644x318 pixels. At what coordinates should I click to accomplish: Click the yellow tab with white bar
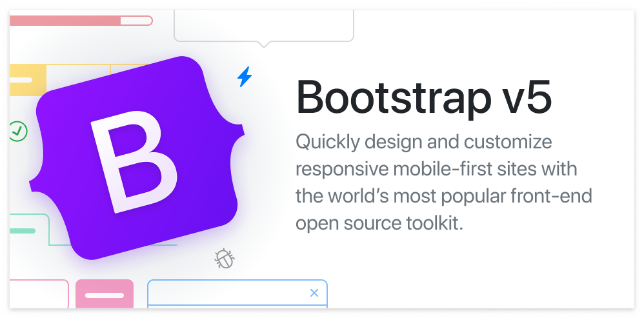point(28,80)
